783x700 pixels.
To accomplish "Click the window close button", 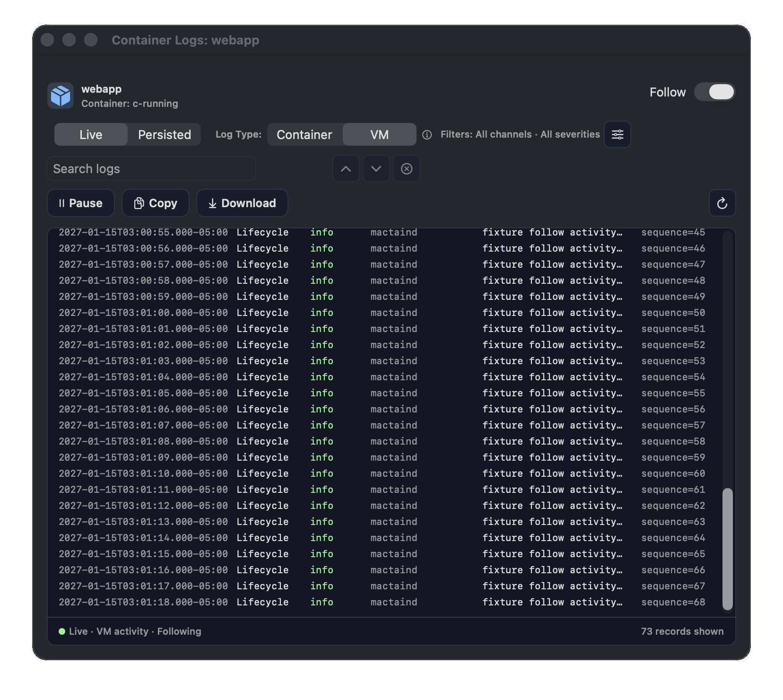I will click(47, 40).
